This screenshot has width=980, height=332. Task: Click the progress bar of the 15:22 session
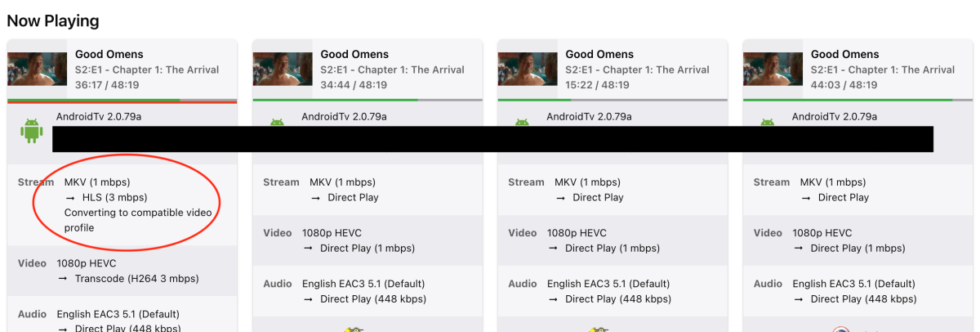pyautogui.click(x=612, y=100)
